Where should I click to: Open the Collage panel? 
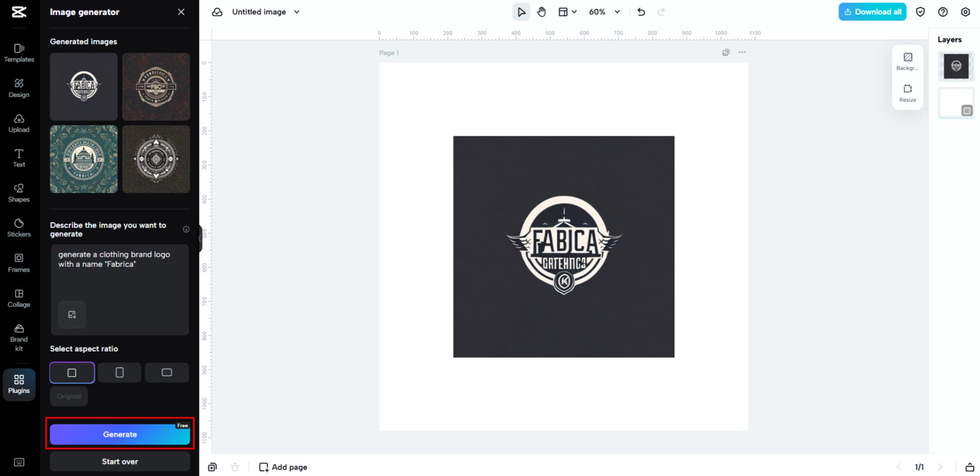18,298
